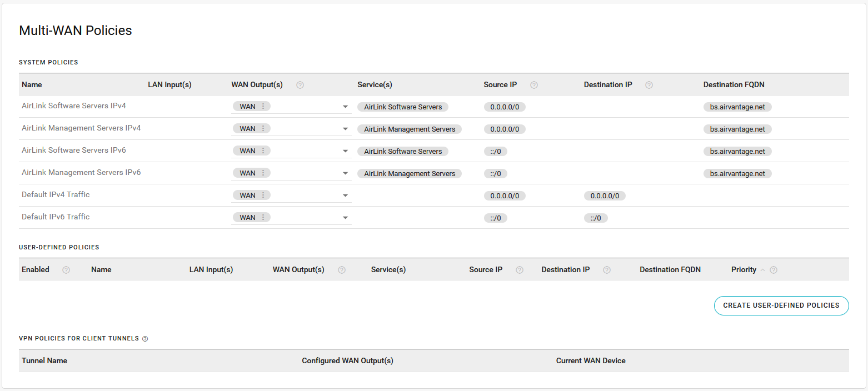
Task: Click help icon beside User-Defined WAN Output(s)
Action: [x=342, y=270]
